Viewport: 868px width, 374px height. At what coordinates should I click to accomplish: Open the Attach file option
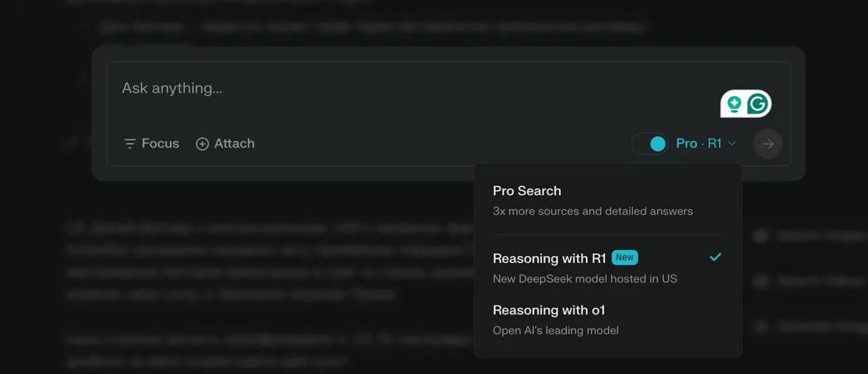tap(225, 144)
